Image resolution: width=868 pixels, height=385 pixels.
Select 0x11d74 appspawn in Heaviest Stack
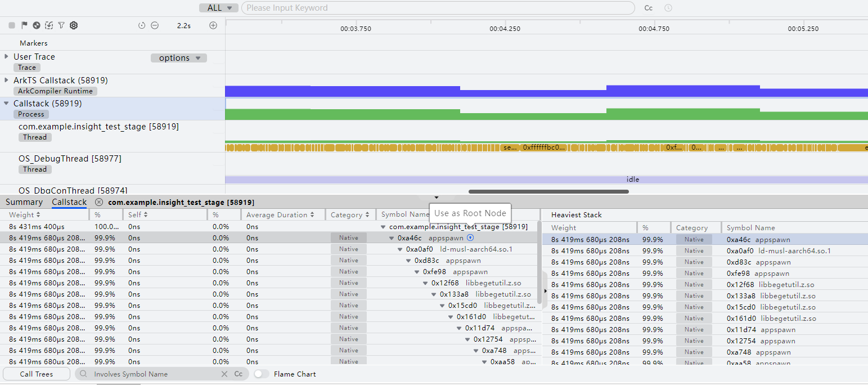point(705,329)
